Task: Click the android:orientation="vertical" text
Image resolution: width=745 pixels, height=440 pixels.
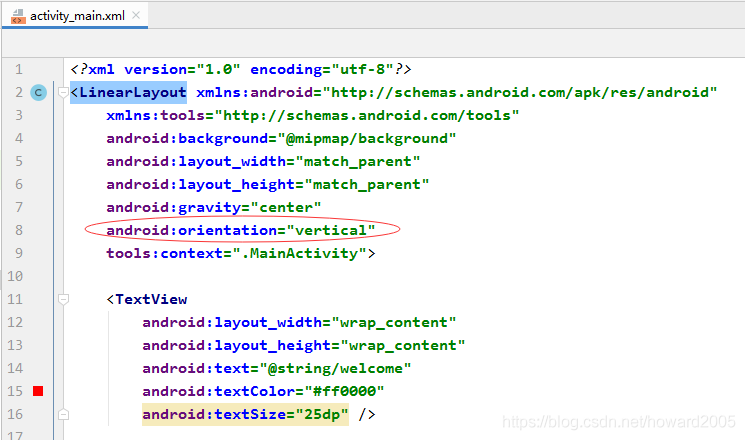Action: click(x=241, y=230)
